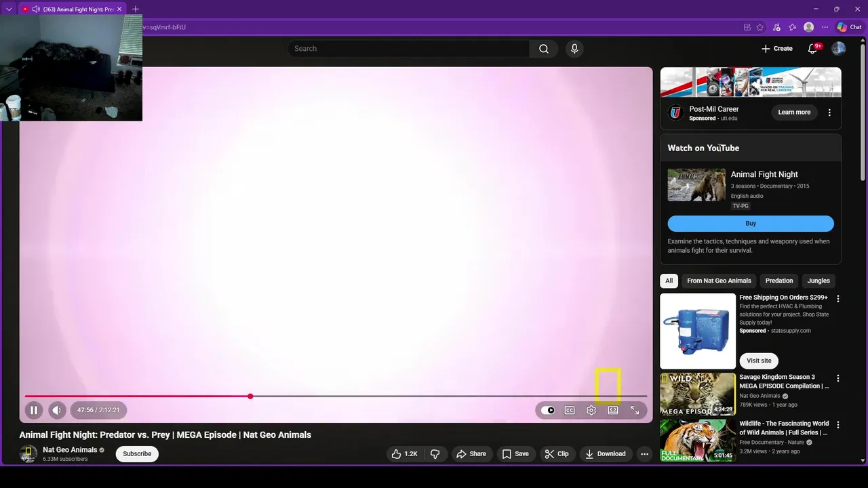Click Wildlife - The Fascinating World title
This screenshot has height=488, width=868.
pos(784,428)
